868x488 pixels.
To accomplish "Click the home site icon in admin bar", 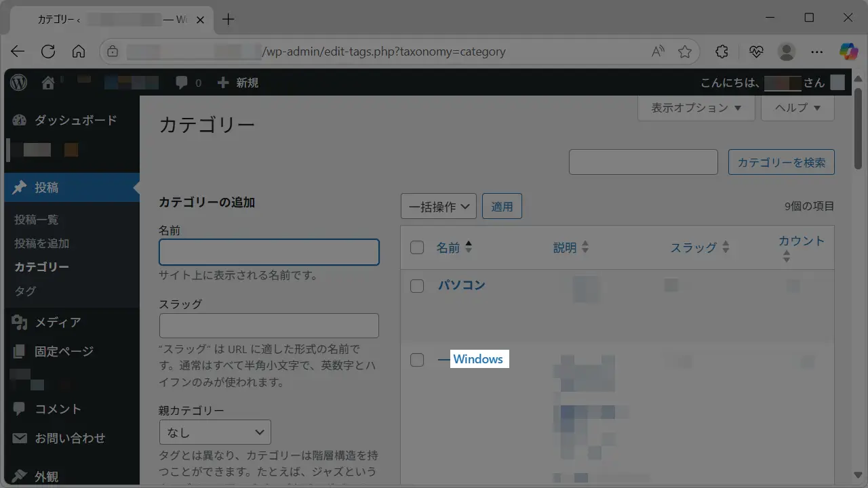I will (48, 83).
